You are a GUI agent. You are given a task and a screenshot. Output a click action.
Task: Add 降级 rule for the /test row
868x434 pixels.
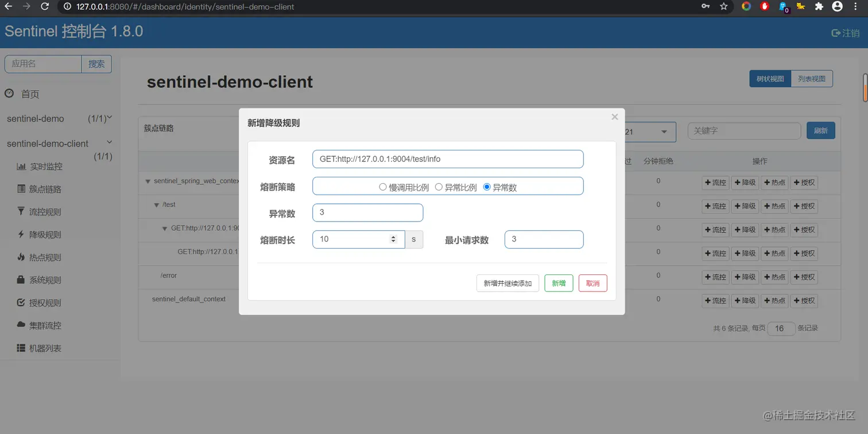tap(745, 206)
